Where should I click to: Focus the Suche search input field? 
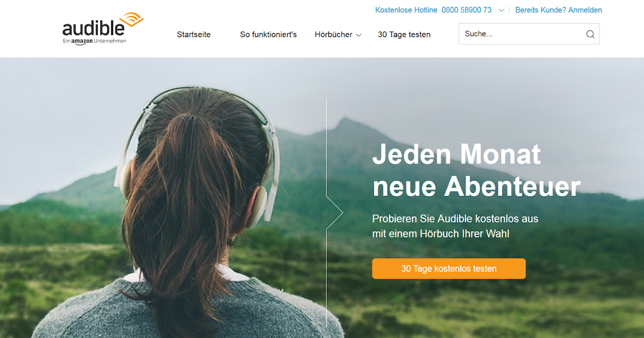tap(522, 34)
